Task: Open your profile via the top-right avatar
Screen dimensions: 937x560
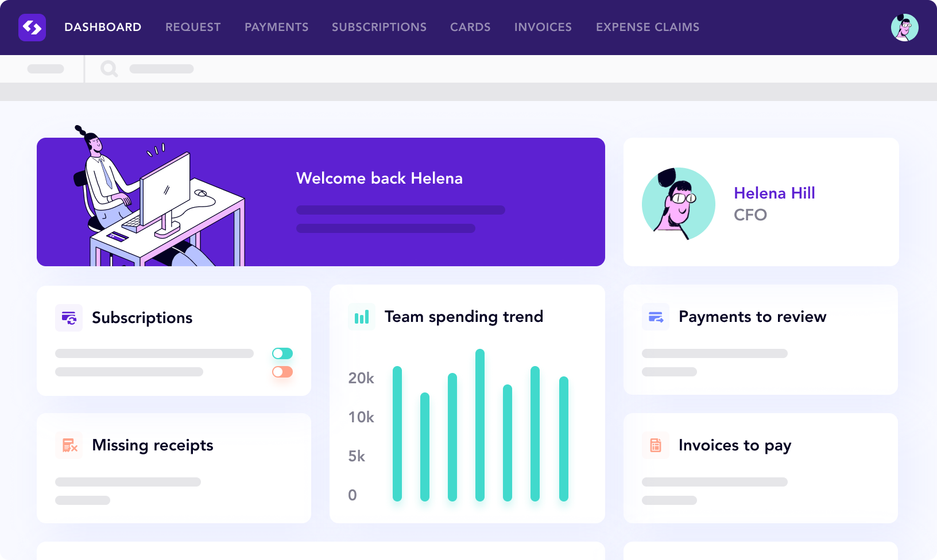Action: tap(905, 27)
